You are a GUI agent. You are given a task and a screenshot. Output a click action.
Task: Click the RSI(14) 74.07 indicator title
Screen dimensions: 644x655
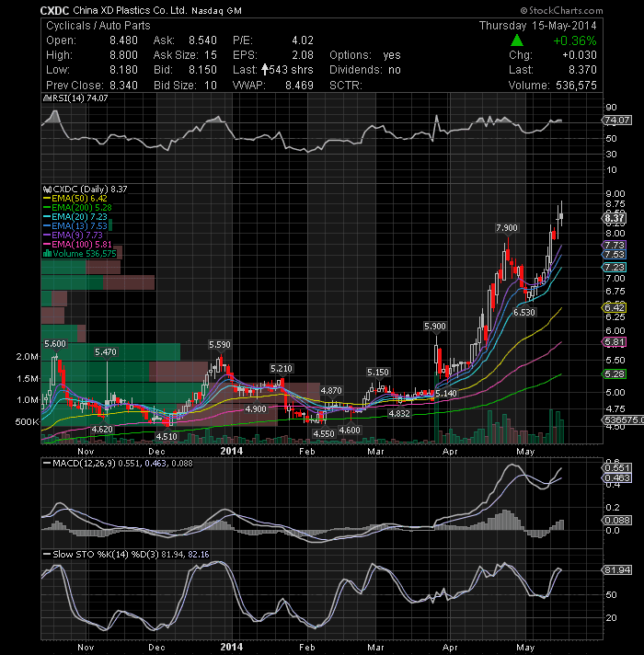point(79,98)
